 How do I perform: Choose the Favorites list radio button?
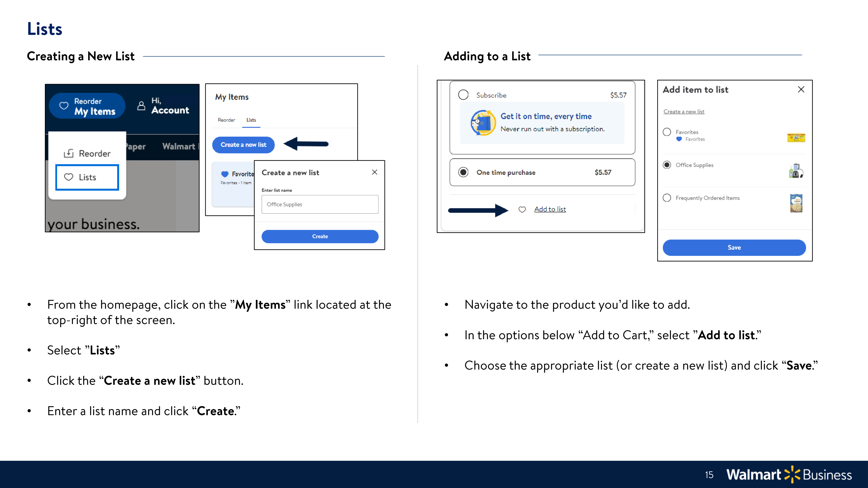point(667,132)
